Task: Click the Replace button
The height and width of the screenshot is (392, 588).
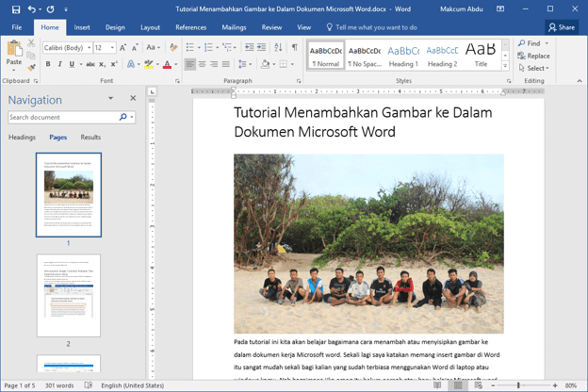Action: point(533,56)
